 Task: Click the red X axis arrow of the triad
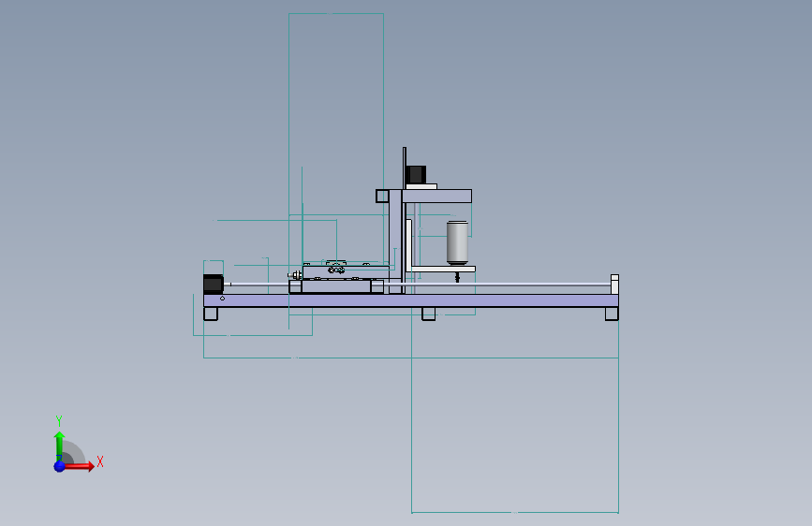pyautogui.click(x=81, y=466)
